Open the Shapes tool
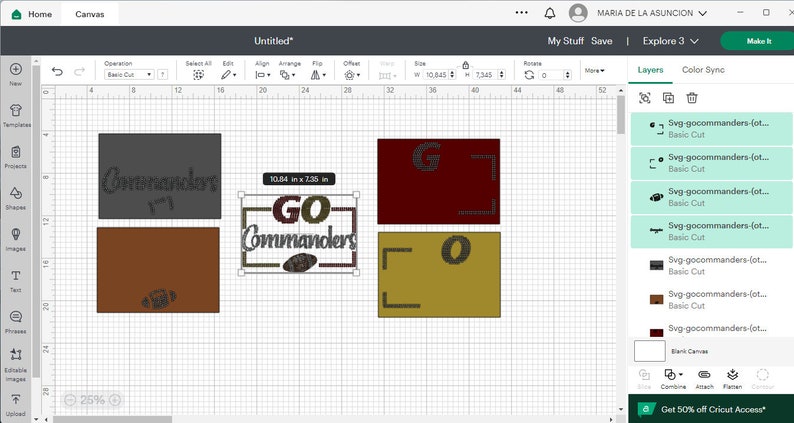 (x=16, y=198)
